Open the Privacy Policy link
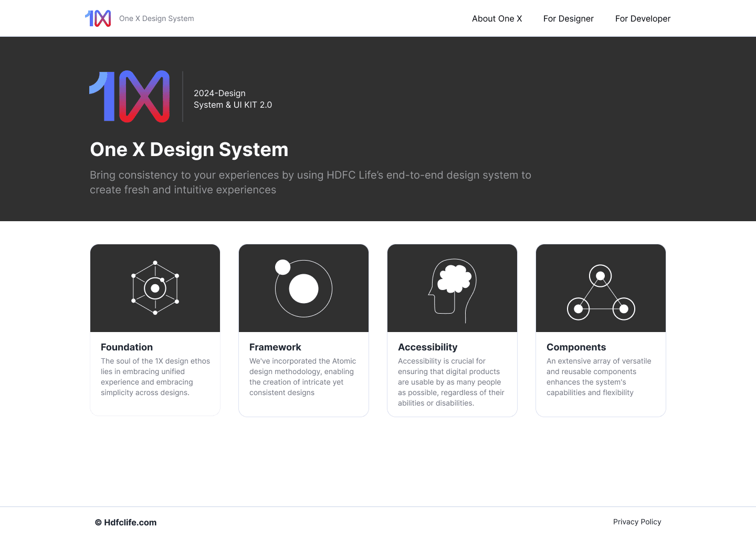Viewport: 756px width, 538px height. [637, 522]
